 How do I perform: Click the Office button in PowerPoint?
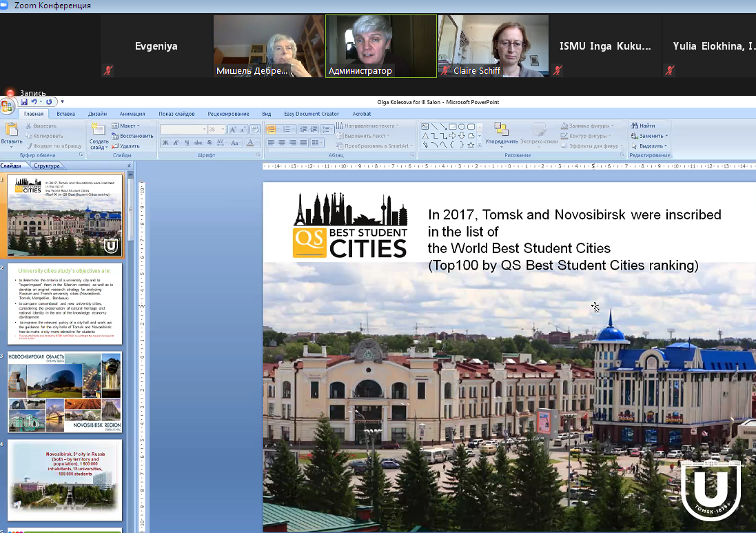(x=7, y=106)
